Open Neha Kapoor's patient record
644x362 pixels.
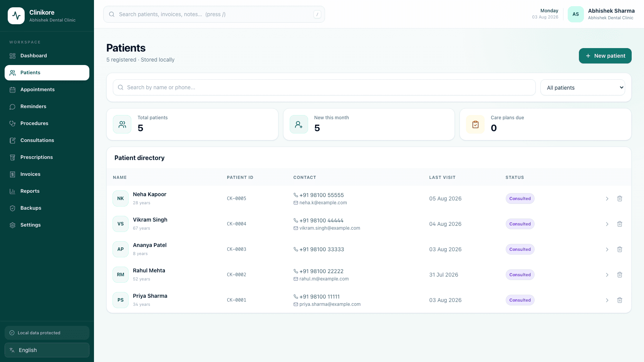point(149,194)
